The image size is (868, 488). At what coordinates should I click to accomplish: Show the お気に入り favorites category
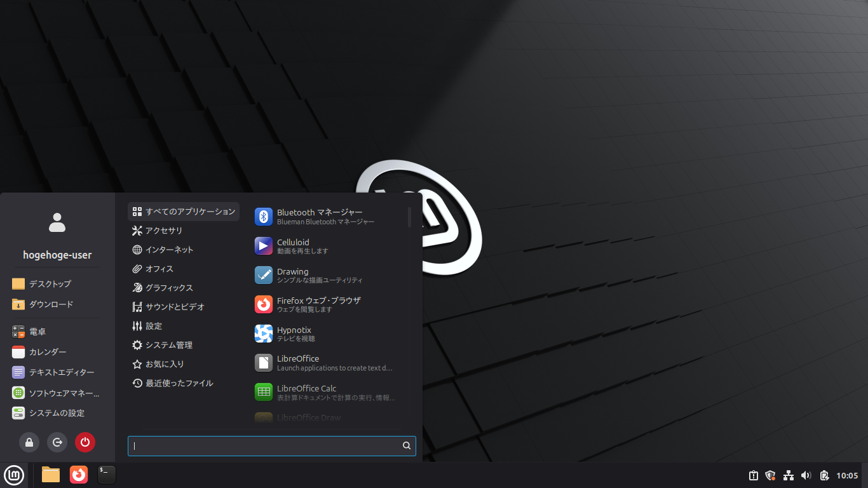coord(184,364)
